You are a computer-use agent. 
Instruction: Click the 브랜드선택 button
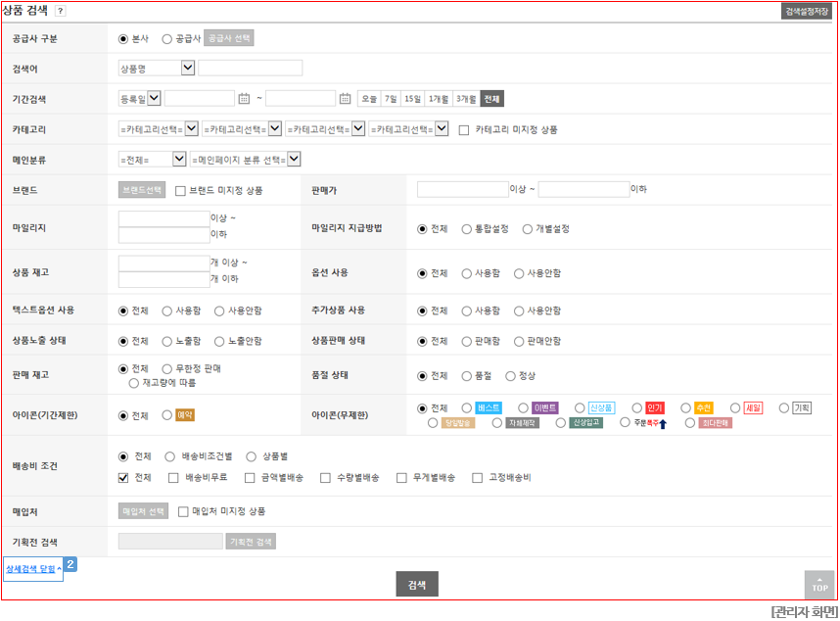point(142,190)
